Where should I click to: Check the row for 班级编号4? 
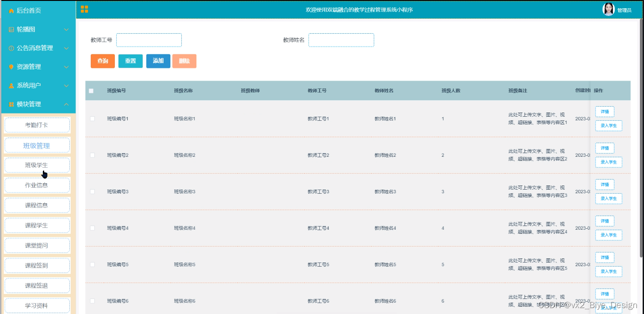click(93, 228)
